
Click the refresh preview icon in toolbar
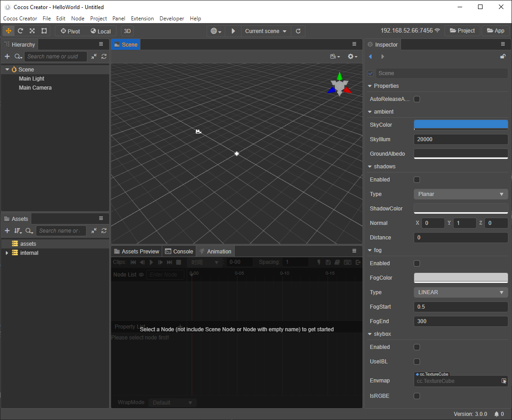298,31
